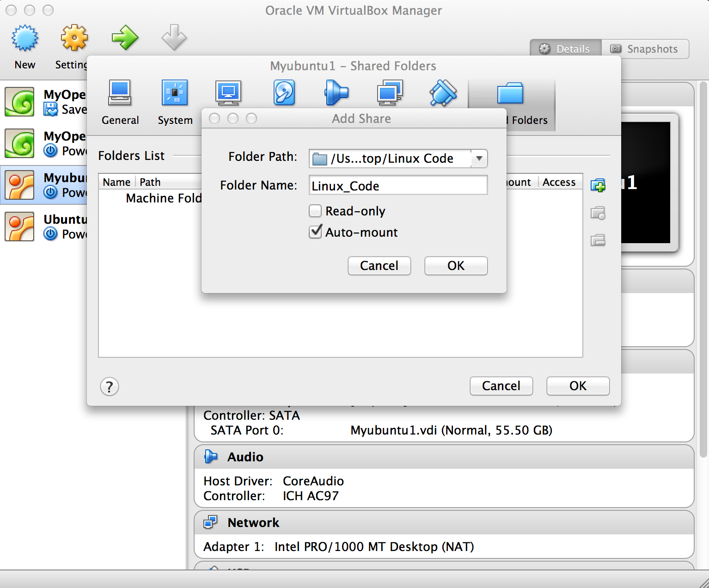Cancel the Shared Folders settings dialog
The image size is (709, 588).
[x=501, y=386]
